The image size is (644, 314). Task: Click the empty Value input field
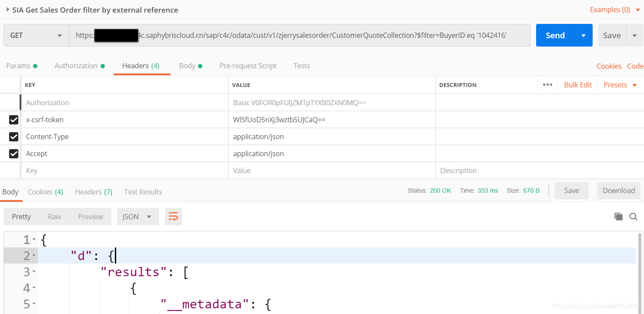click(332, 170)
